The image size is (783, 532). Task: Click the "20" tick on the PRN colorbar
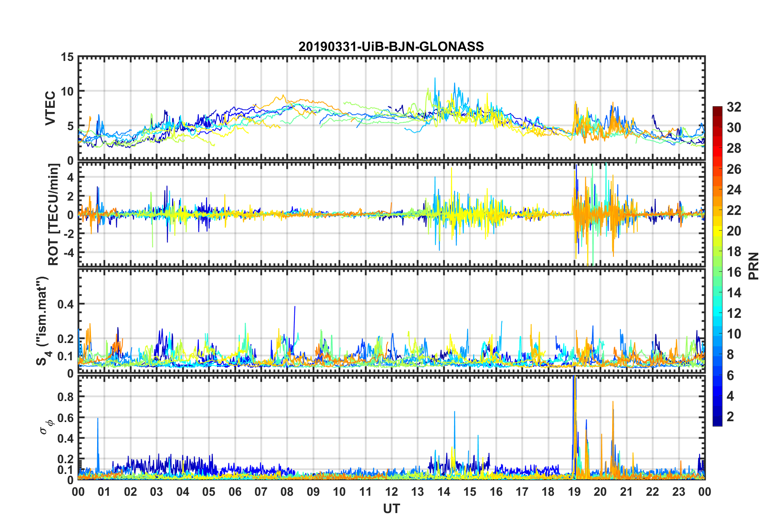pos(734,231)
